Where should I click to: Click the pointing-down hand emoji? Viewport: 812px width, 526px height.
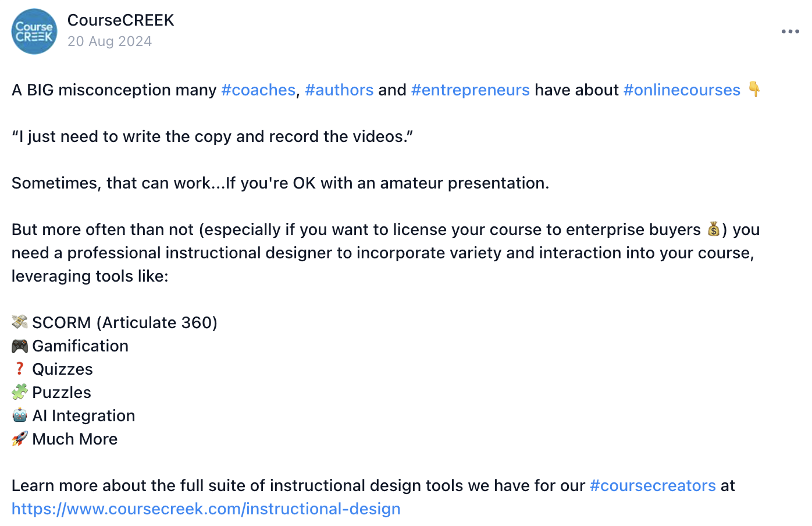click(754, 89)
